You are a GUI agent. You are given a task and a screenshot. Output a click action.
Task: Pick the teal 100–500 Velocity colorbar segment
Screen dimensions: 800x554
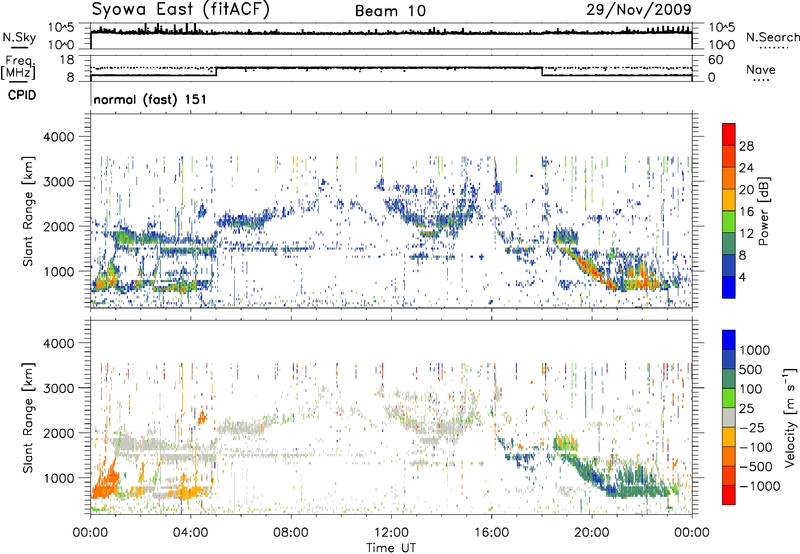(x=729, y=379)
